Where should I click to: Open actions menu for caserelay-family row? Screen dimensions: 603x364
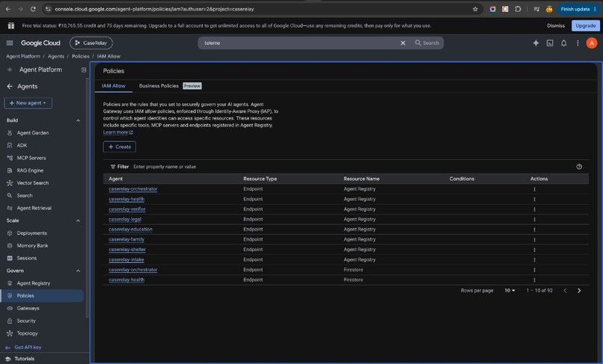[534, 239]
